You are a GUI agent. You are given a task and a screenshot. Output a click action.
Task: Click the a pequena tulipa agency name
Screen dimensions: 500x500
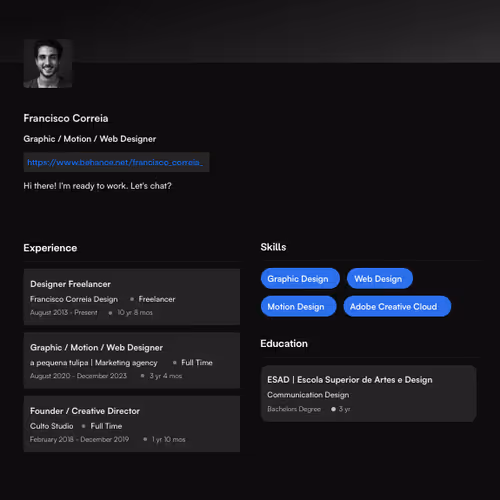point(94,363)
